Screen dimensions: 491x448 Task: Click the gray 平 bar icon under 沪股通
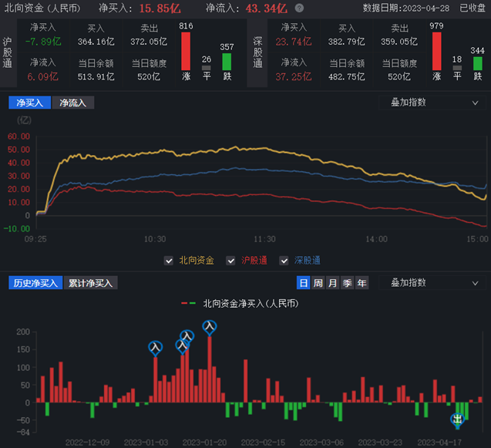tap(206, 68)
